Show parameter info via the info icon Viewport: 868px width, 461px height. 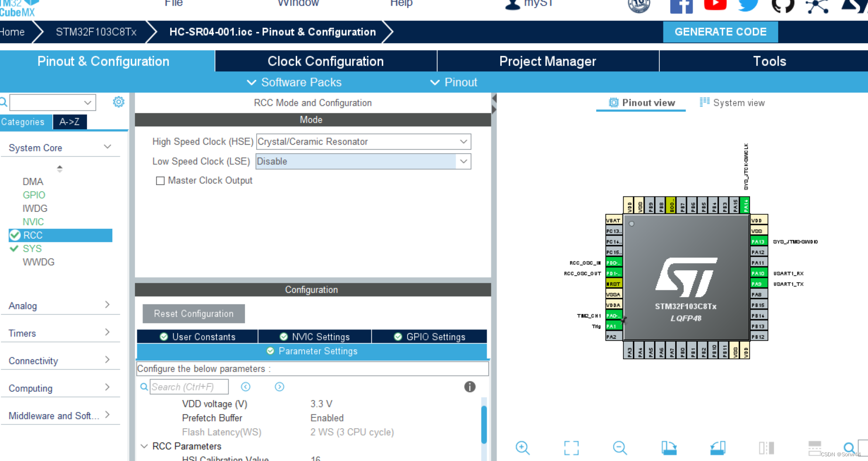(x=470, y=387)
